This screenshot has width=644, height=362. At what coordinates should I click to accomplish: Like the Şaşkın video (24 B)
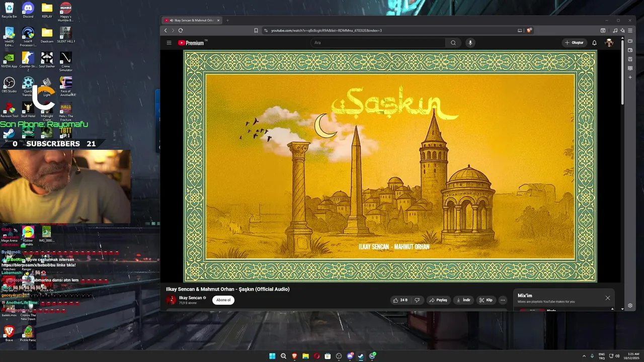pos(401,300)
